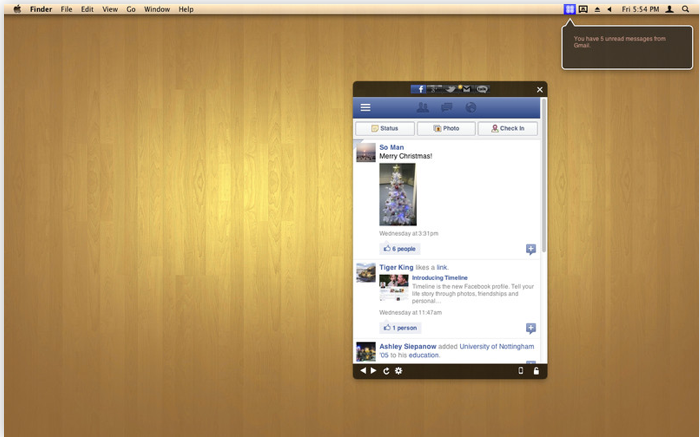
Task: Click the Check In button
Action: pyautogui.click(x=508, y=129)
